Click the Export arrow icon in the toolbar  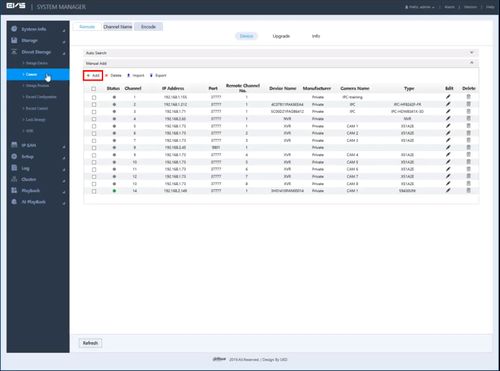151,76
